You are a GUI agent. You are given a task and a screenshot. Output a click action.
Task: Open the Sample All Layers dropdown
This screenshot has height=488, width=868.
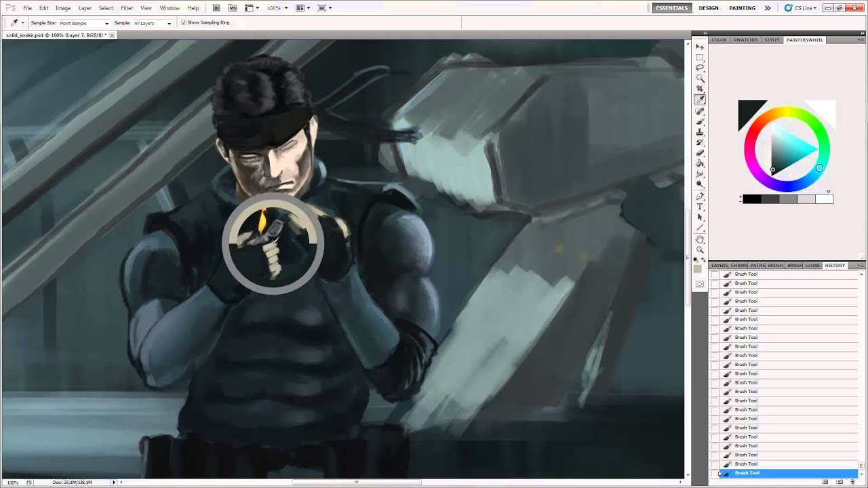(x=152, y=23)
